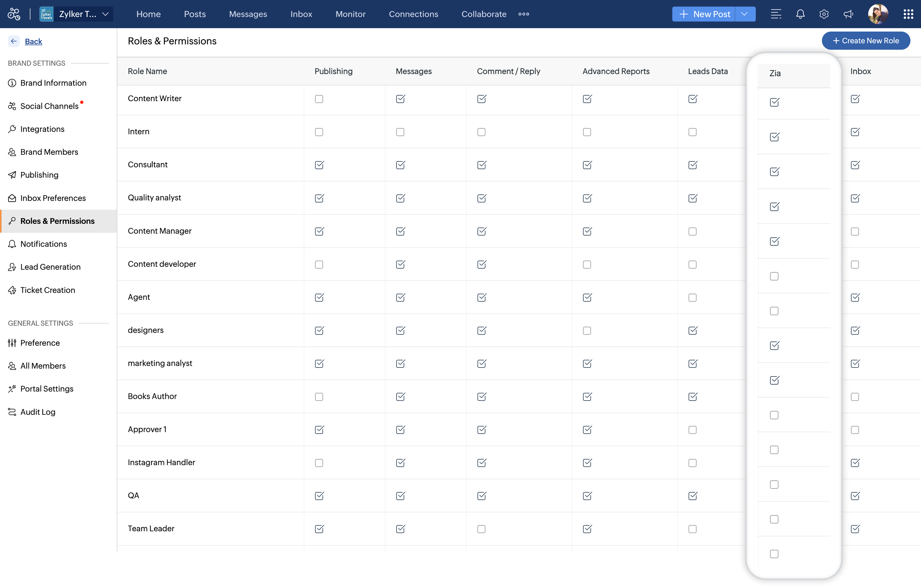Click the Back link
The width and height of the screenshot is (921, 588).
tap(33, 41)
